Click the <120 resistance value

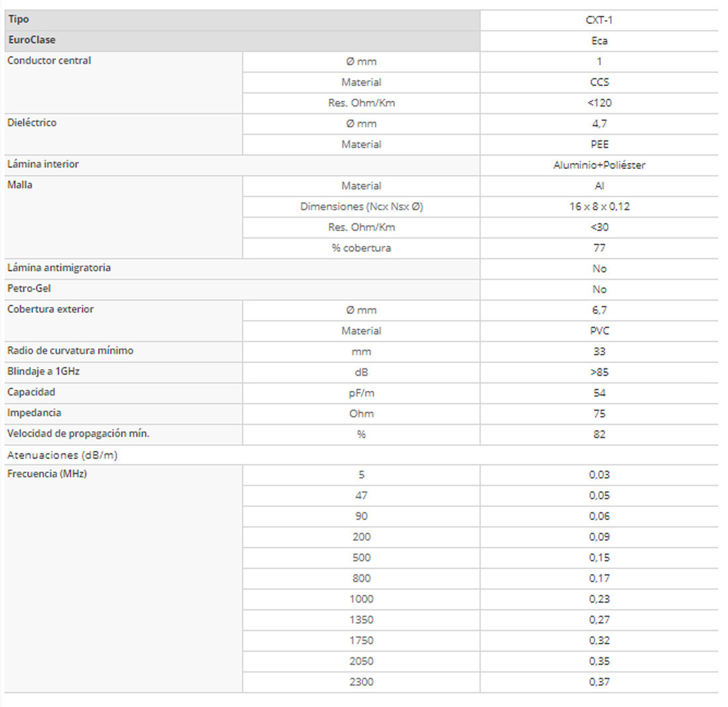[599, 103]
